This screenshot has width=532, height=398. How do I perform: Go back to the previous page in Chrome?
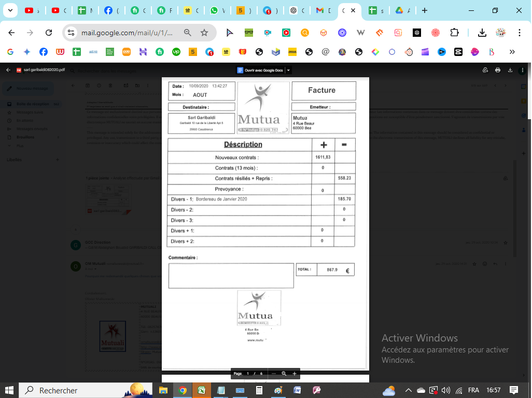[11, 33]
